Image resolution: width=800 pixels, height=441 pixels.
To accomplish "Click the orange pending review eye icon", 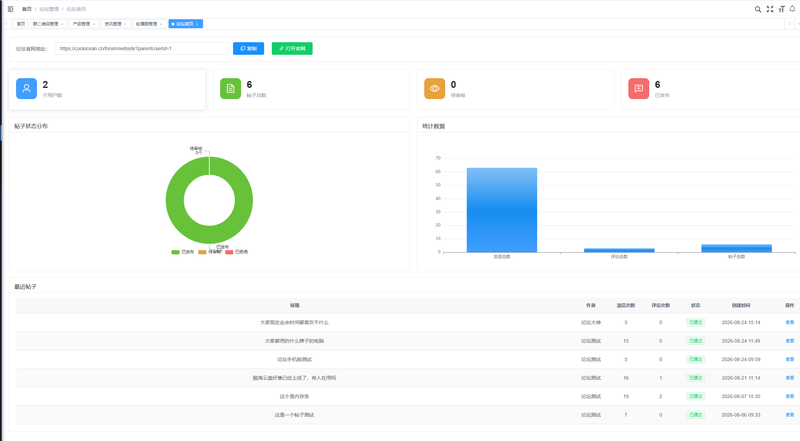I will pyautogui.click(x=435, y=88).
